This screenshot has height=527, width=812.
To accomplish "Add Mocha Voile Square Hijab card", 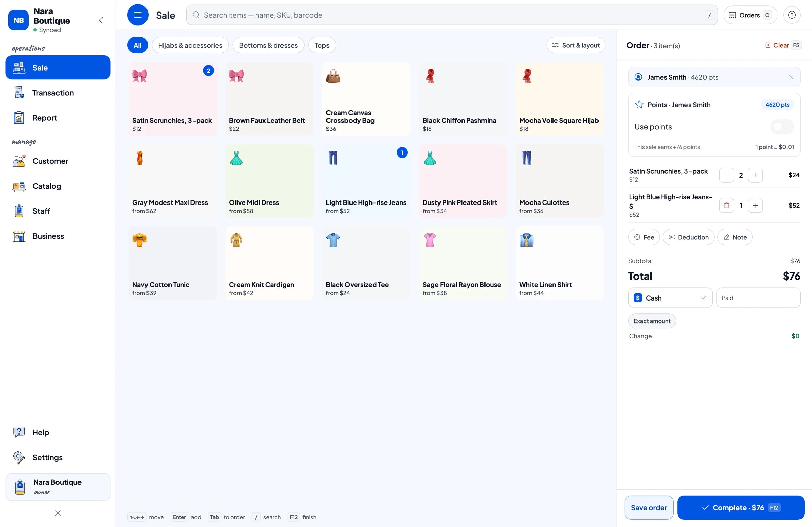I will [x=560, y=99].
